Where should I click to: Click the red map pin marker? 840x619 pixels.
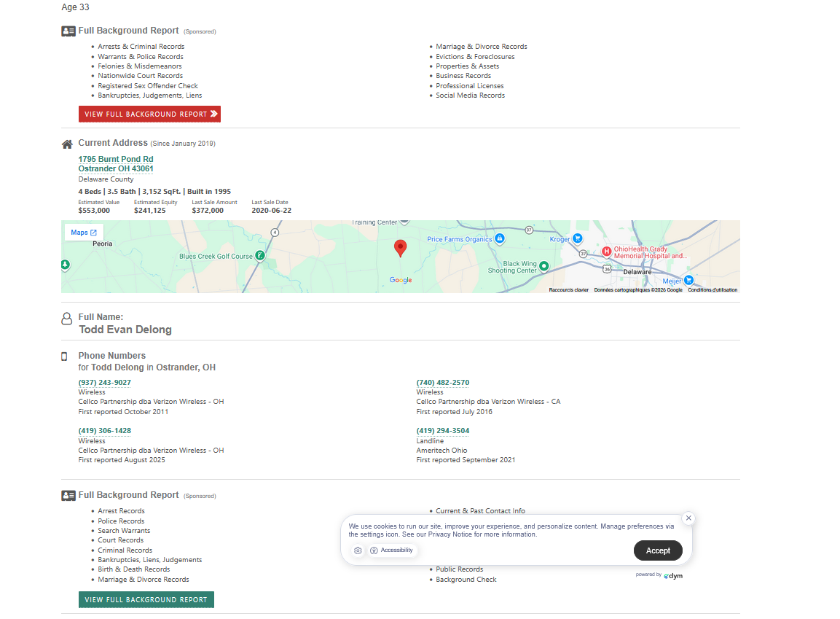(400, 248)
